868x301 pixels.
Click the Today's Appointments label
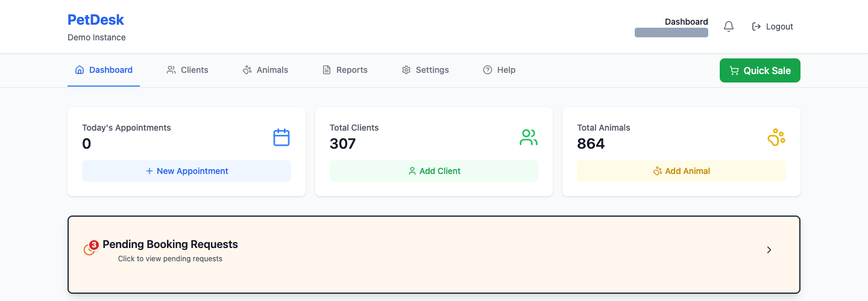coord(127,128)
